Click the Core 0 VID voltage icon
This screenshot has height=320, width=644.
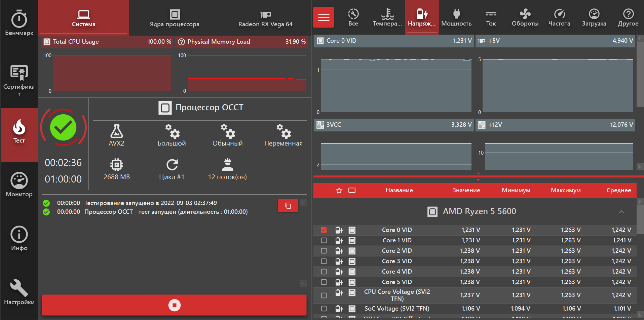(339, 230)
